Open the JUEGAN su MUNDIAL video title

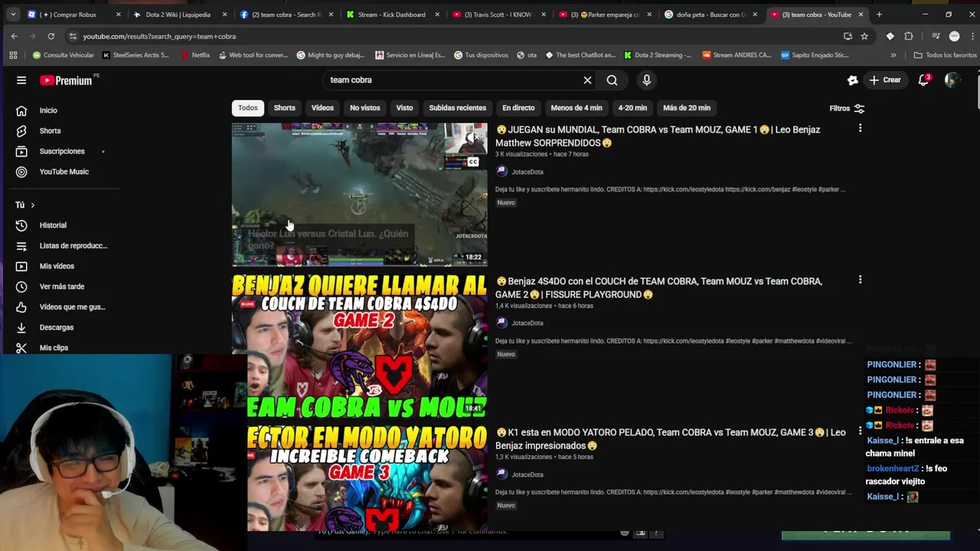pos(658,136)
